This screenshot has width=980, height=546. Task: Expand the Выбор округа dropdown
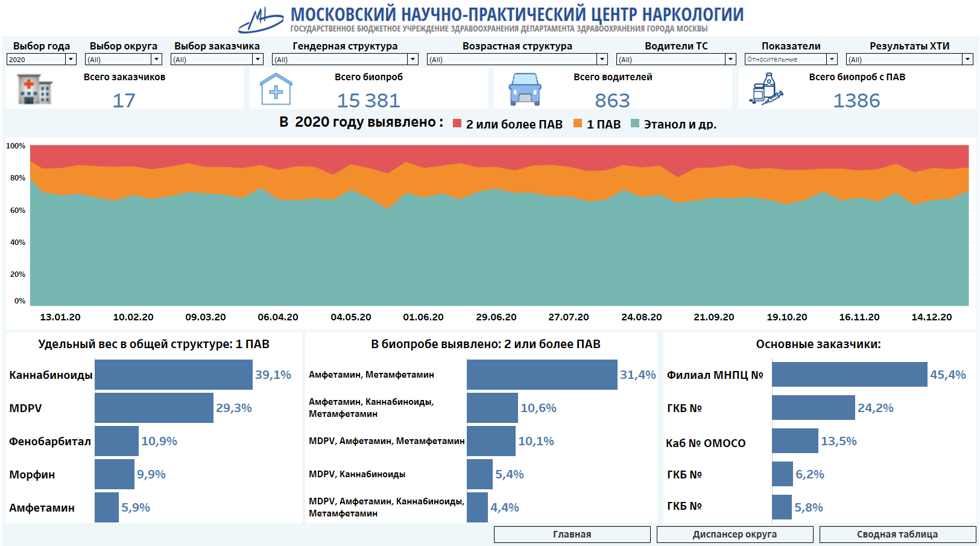pos(156,59)
